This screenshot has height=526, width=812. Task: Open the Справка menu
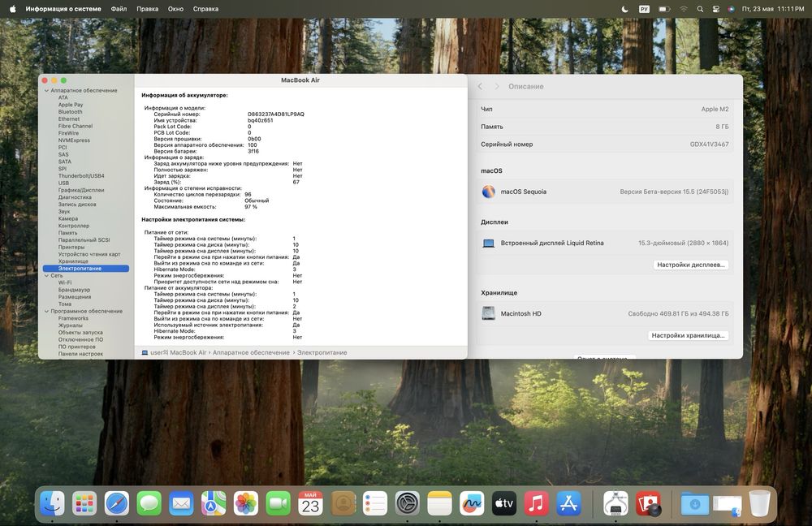point(205,9)
